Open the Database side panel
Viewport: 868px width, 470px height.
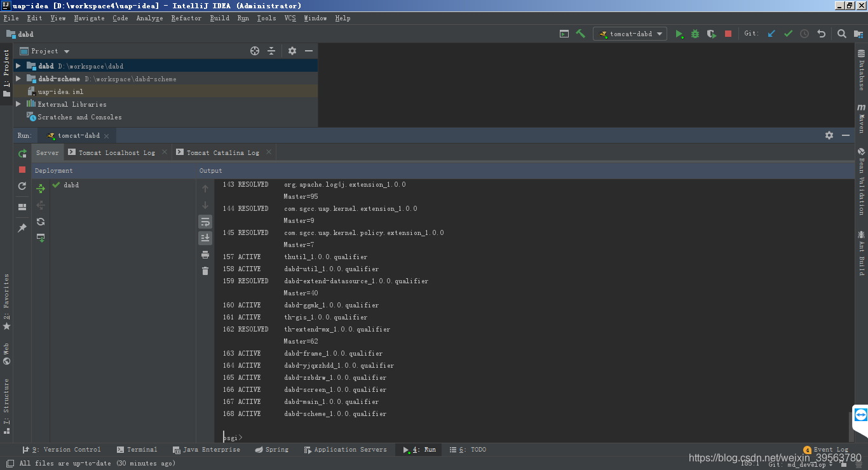coord(862,70)
